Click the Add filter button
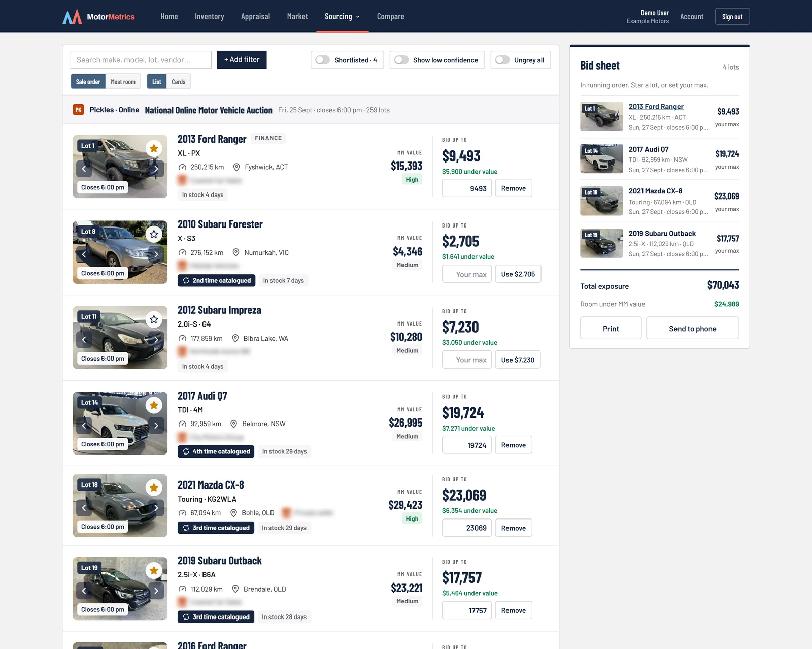 [x=242, y=60]
